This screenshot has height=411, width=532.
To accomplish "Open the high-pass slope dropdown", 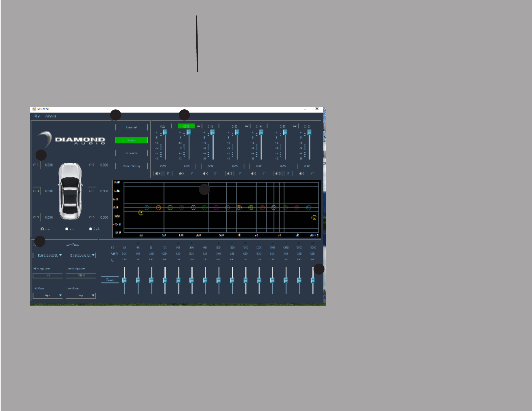I will [x=48, y=295].
